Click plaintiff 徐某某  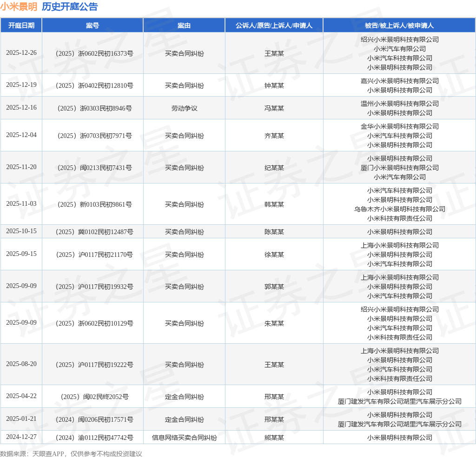click(x=274, y=255)
